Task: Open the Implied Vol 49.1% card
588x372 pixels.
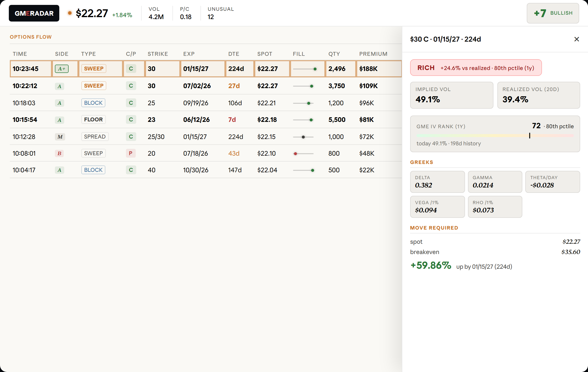Action: coord(452,95)
